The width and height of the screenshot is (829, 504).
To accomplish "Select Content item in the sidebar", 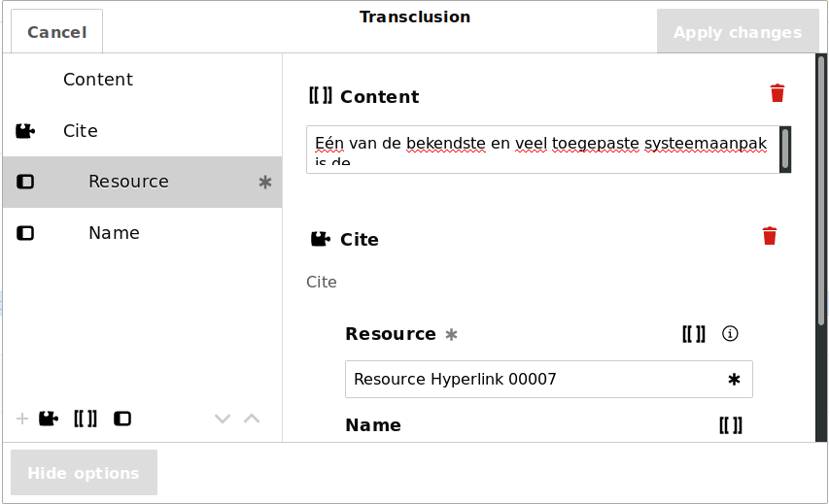I will (98, 80).
